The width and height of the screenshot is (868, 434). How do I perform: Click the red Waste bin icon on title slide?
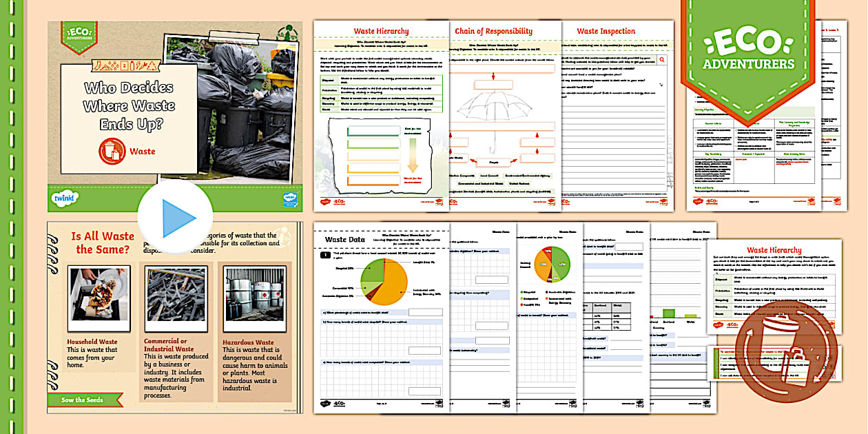click(112, 151)
